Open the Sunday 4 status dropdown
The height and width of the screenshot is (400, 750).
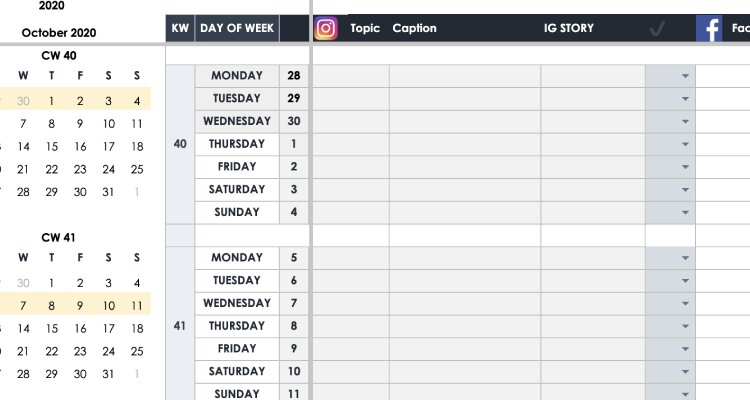[686, 212]
